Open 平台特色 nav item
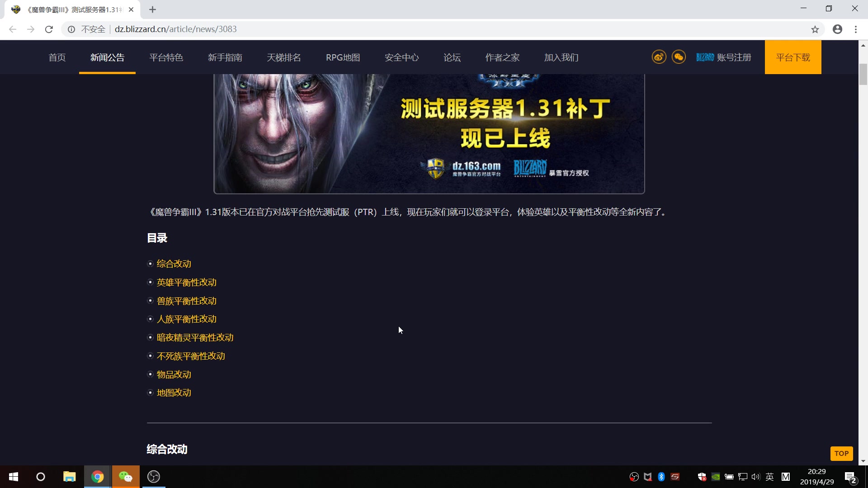Image resolution: width=868 pixels, height=488 pixels. [166, 57]
